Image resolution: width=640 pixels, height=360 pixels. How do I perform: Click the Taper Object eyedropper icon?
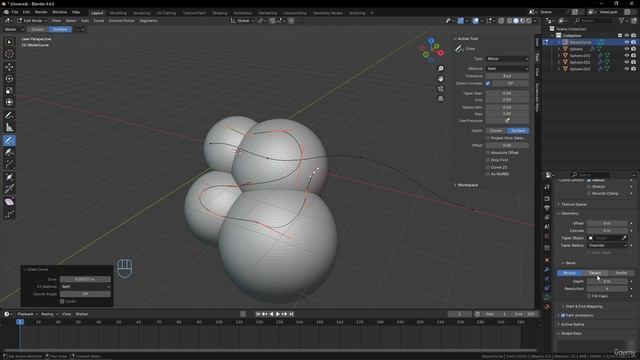point(624,238)
